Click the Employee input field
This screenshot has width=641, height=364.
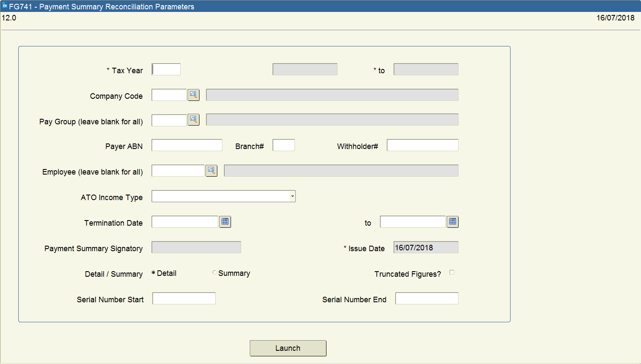(178, 170)
